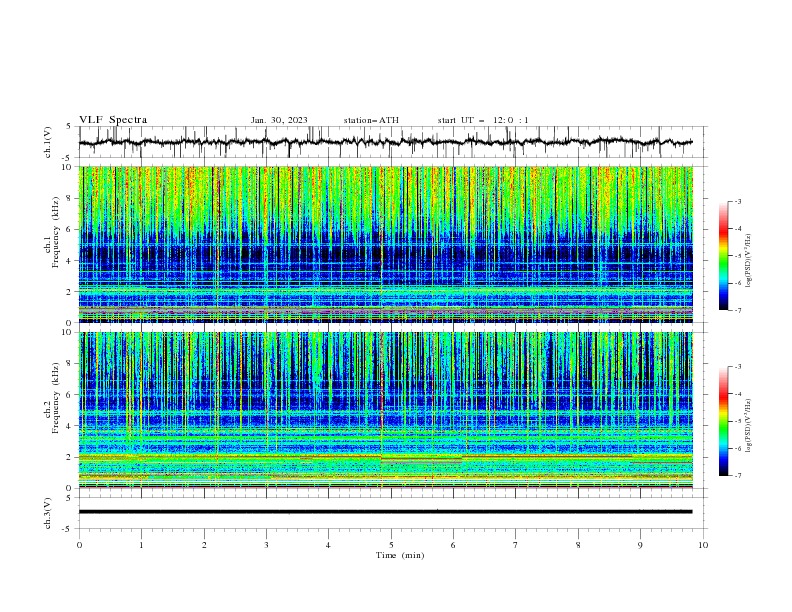792x612 pixels.
Task: Click the 'Time (min)' axis label
Action: 400,555
